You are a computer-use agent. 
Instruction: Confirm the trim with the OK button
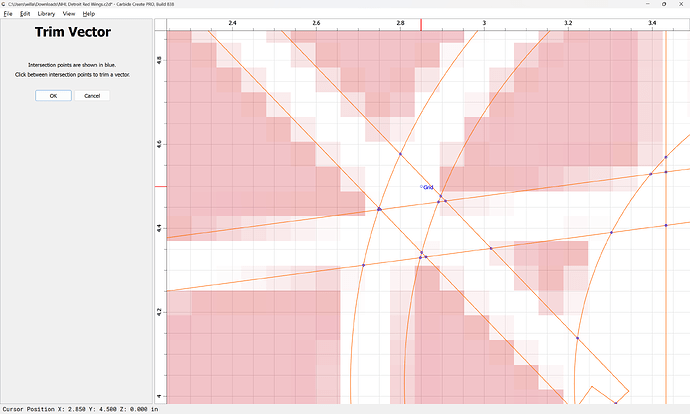(x=53, y=96)
